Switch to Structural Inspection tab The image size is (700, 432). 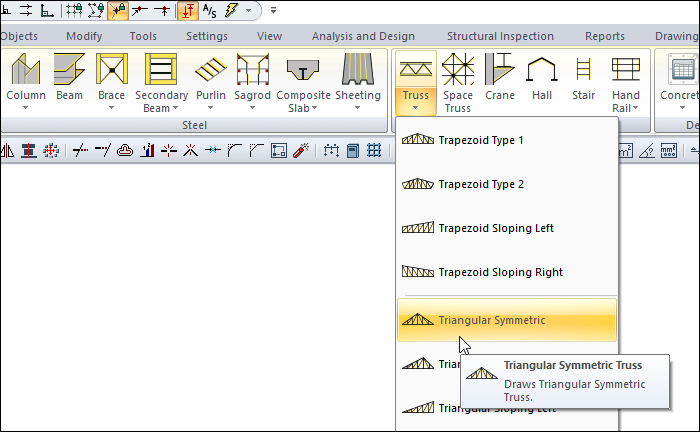coord(500,36)
